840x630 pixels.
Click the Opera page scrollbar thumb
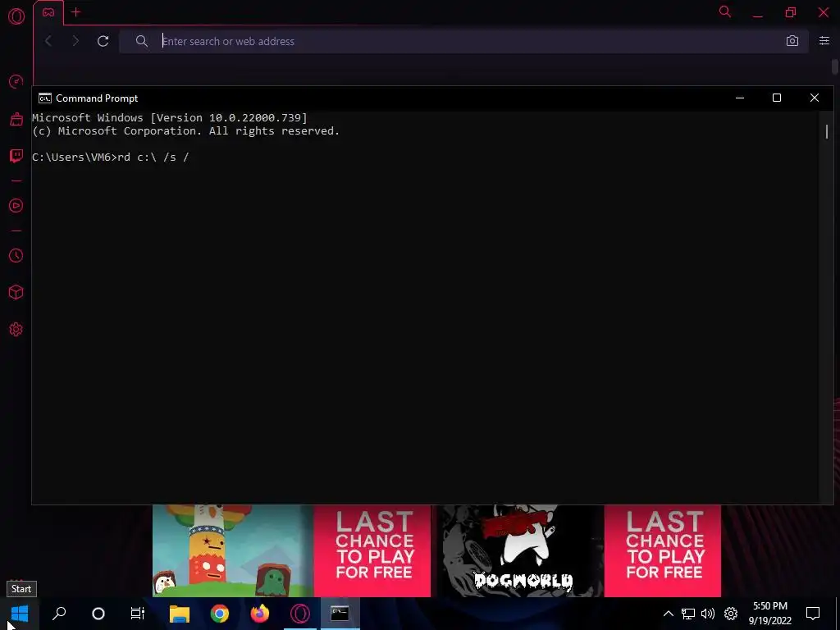click(x=835, y=67)
